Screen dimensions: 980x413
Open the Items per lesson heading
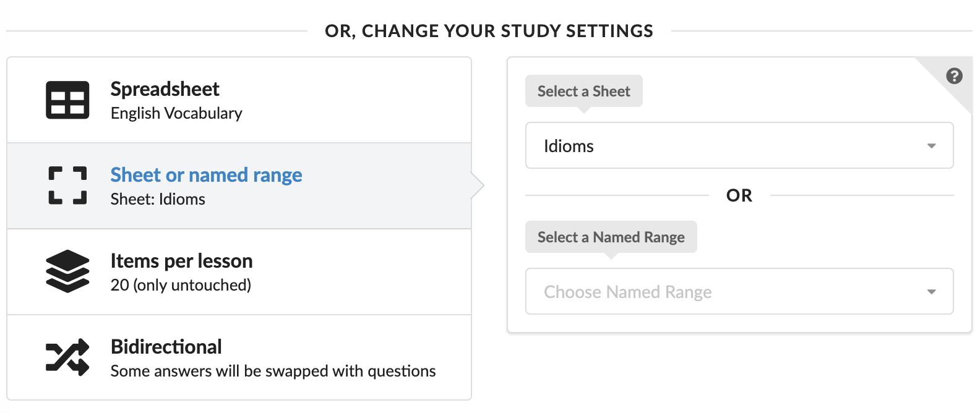click(181, 261)
